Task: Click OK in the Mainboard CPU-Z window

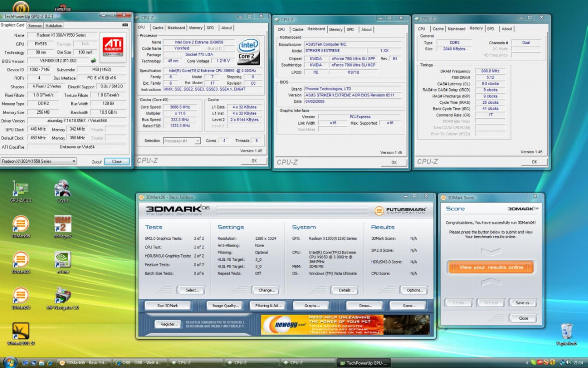Action: point(394,163)
